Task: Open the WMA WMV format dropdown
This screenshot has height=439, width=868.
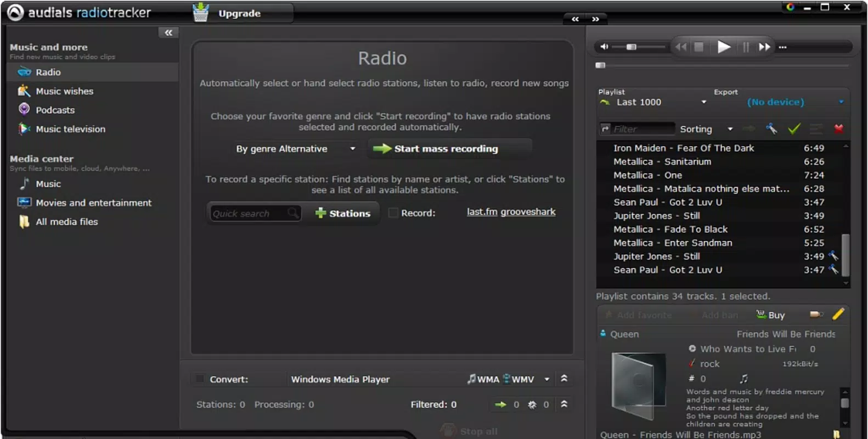Action: click(509, 379)
